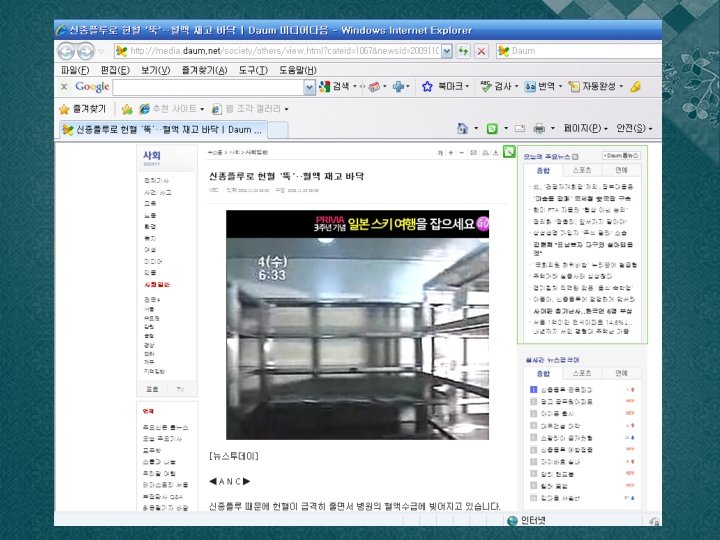Screen dimensions: 720x540
Task: Click the red Stop loading button
Action: click(481, 51)
